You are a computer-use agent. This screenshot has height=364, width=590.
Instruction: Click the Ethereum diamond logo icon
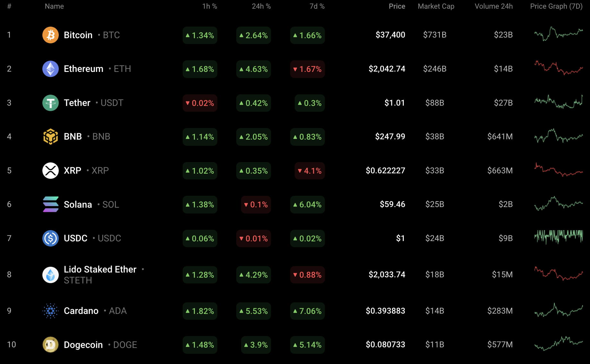point(50,69)
